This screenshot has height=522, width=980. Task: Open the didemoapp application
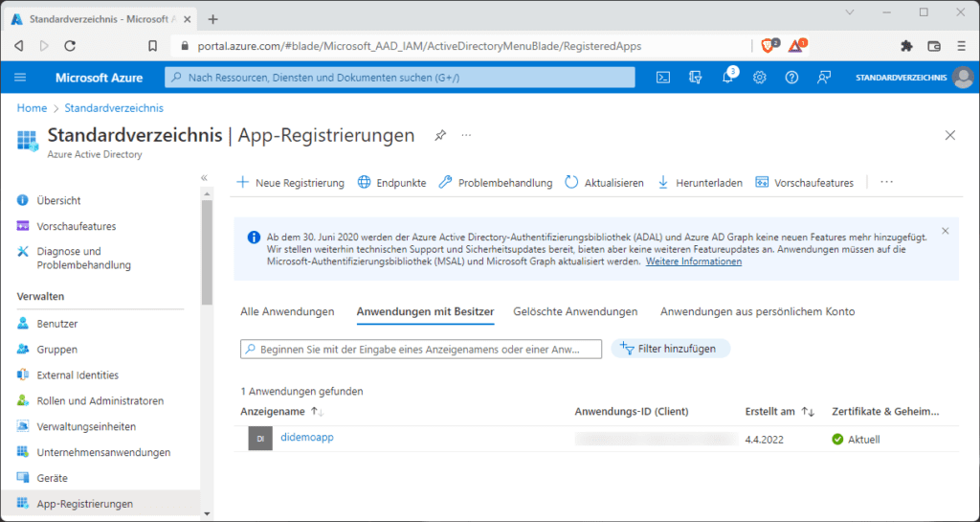click(307, 437)
